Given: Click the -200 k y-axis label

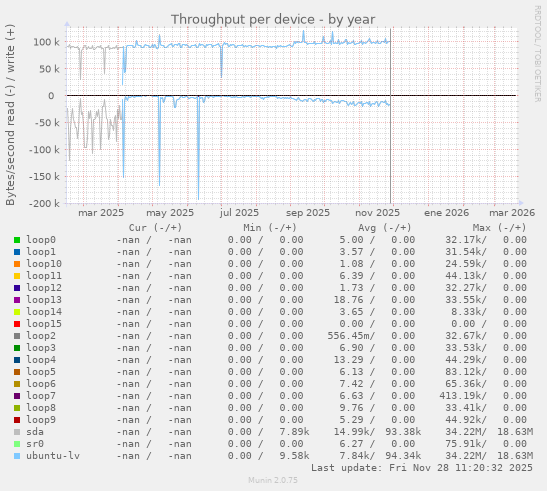Looking at the screenshot, I should click(x=44, y=203).
